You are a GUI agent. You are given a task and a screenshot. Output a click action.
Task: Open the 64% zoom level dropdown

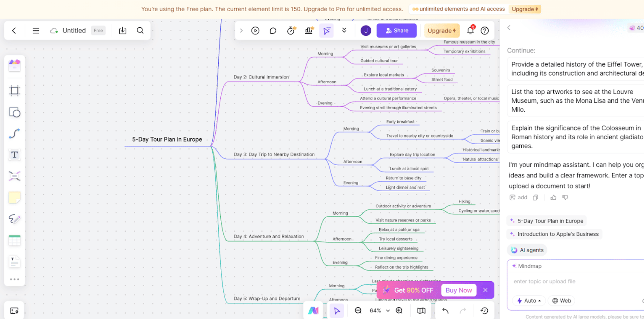379,311
